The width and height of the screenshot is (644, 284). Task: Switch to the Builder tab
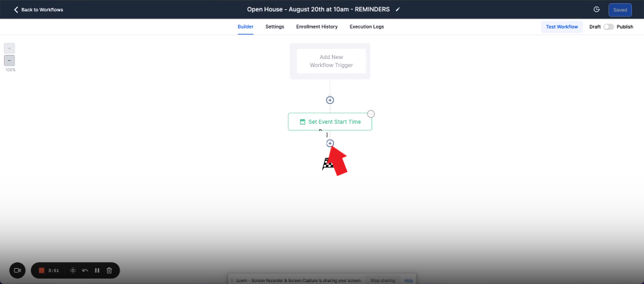(x=245, y=26)
